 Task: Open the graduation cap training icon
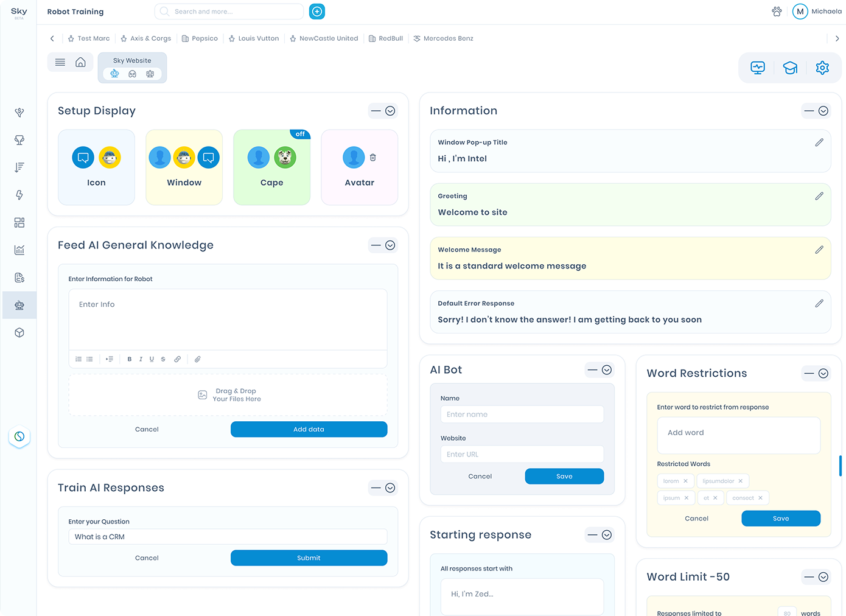[790, 68]
